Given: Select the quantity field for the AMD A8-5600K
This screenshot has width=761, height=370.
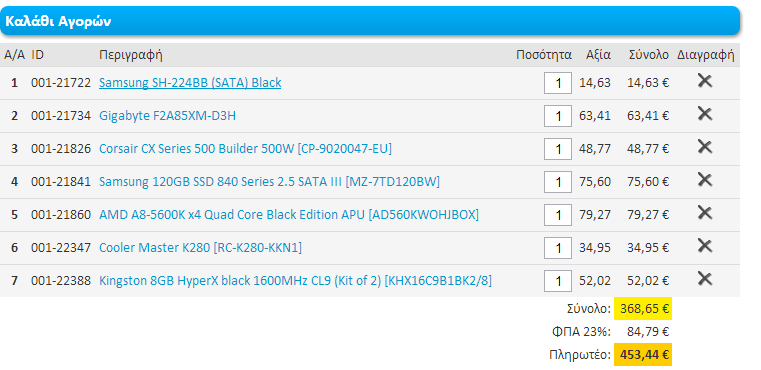Looking at the screenshot, I should pyautogui.click(x=558, y=215).
